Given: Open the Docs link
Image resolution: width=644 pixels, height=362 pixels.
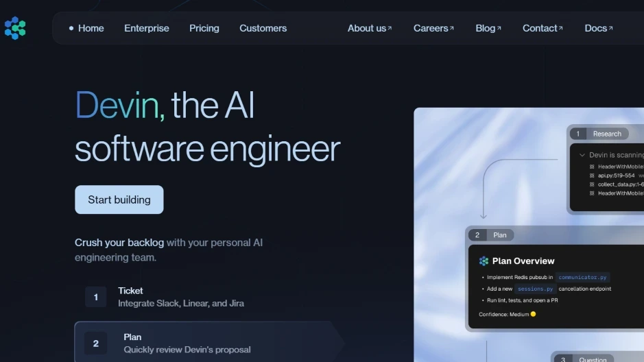Looking at the screenshot, I should pos(599,28).
